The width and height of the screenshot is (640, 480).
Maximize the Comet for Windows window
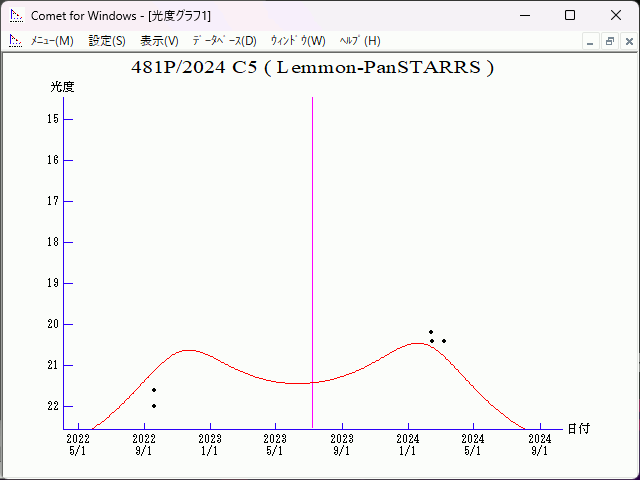570,15
